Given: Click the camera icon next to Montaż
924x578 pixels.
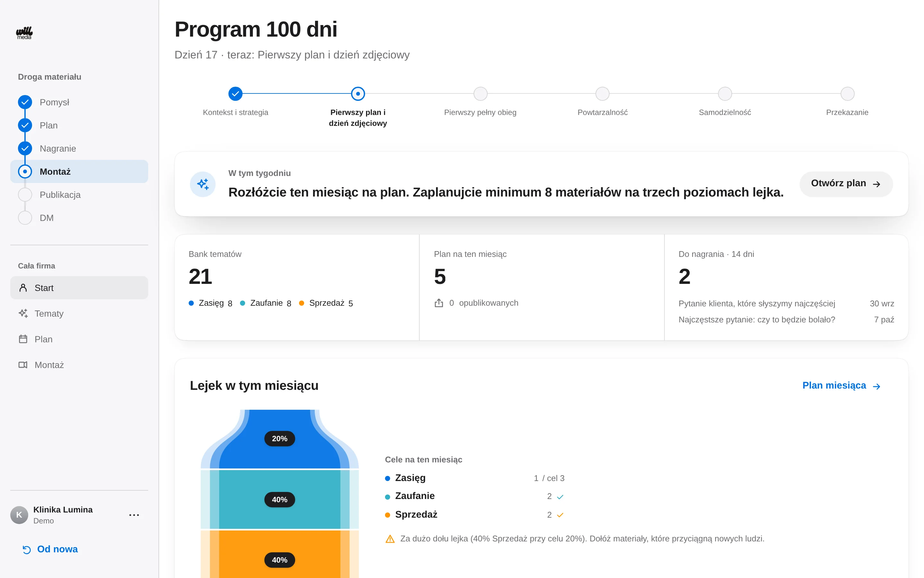Looking at the screenshot, I should tap(23, 365).
